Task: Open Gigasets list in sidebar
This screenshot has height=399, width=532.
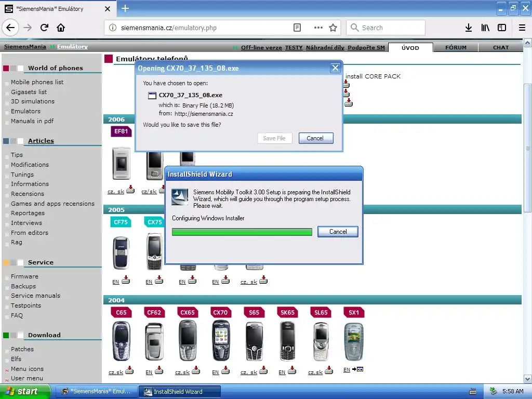Action: click(29, 92)
